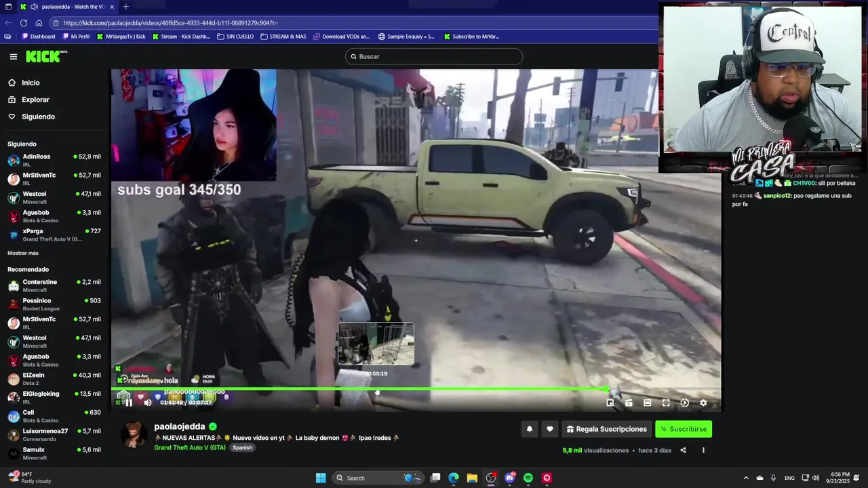Click the browser address bar URL
The height and width of the screenshot is (488, 868).
[x=353, y=22]
